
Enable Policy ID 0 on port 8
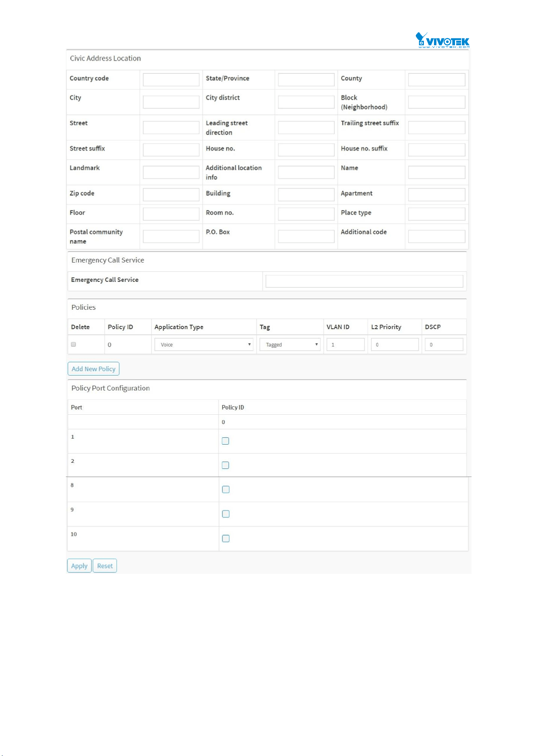[226, 489]
